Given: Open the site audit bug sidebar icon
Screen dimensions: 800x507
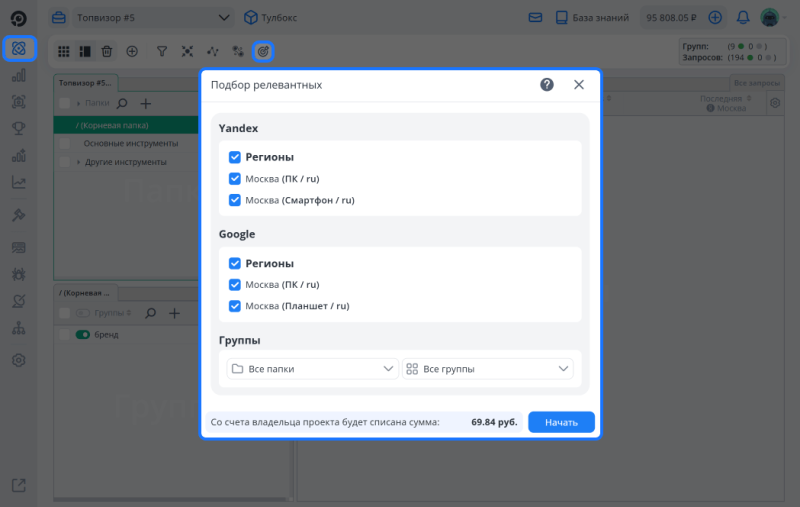Looking at the screenshot, I should coord(19,274).
